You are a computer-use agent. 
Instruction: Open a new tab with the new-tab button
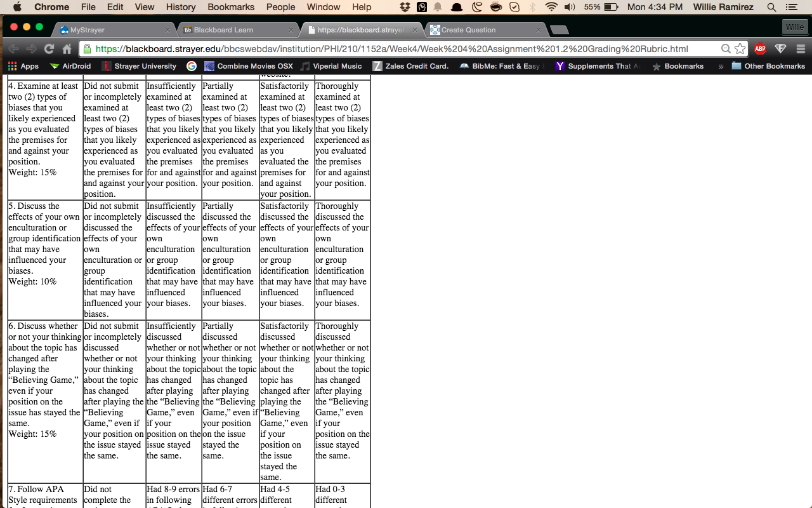coord(559,30)
